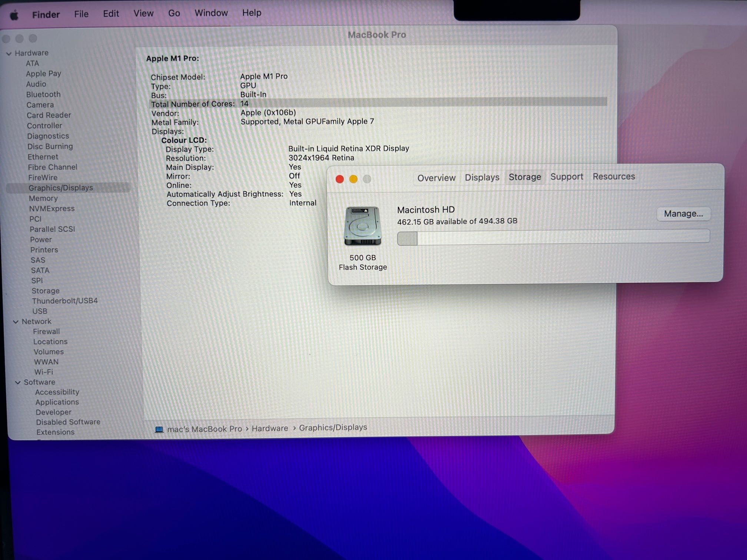Collapse the Hardware section
The height and width of the screenshot is (560, 747).
point(9,54)
